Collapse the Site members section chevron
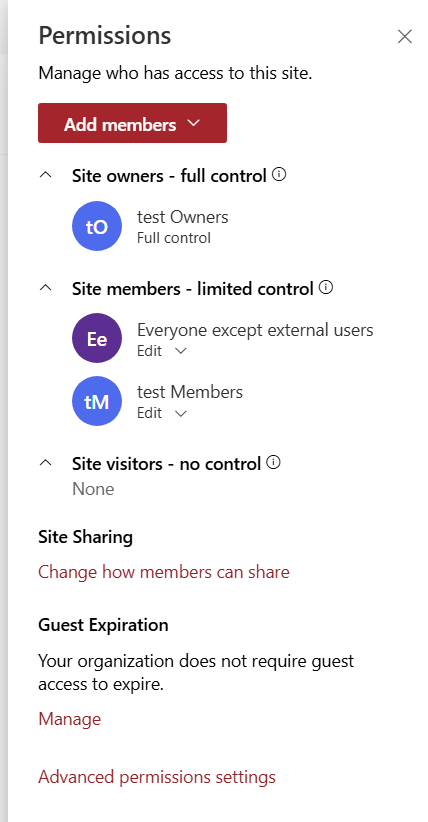 point(46,288)
